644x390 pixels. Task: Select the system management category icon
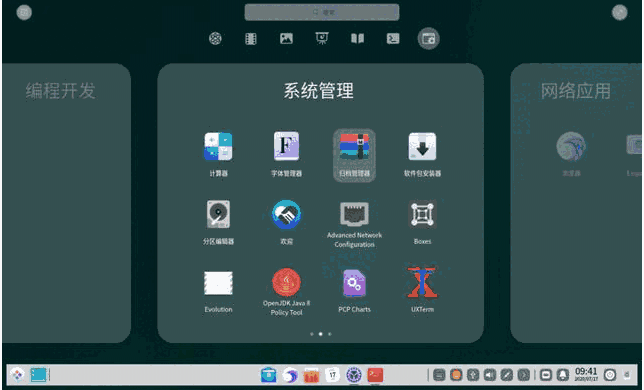click(428, 39)
